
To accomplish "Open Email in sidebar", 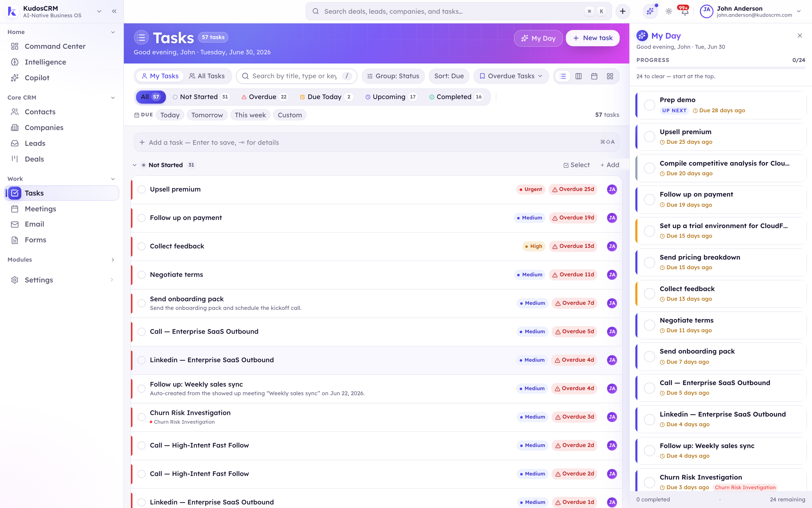I will click(x=62, y=225).
